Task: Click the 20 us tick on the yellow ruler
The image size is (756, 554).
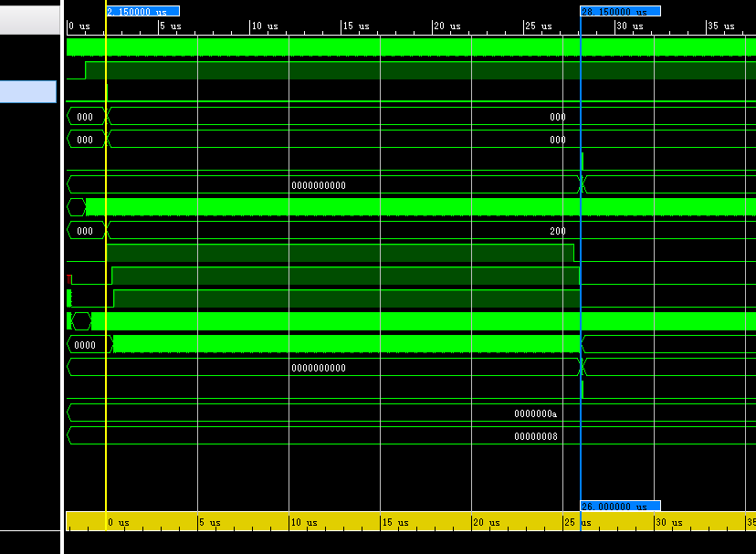Action: click(487, 523)
